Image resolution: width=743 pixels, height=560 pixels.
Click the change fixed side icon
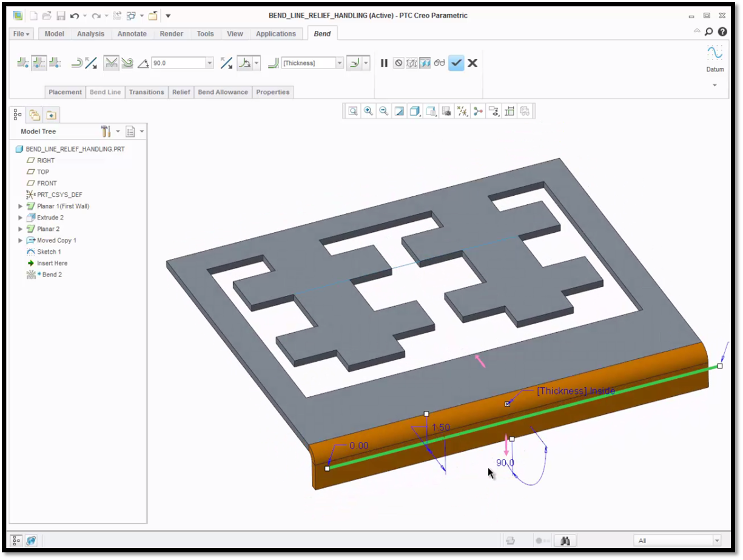78,62
